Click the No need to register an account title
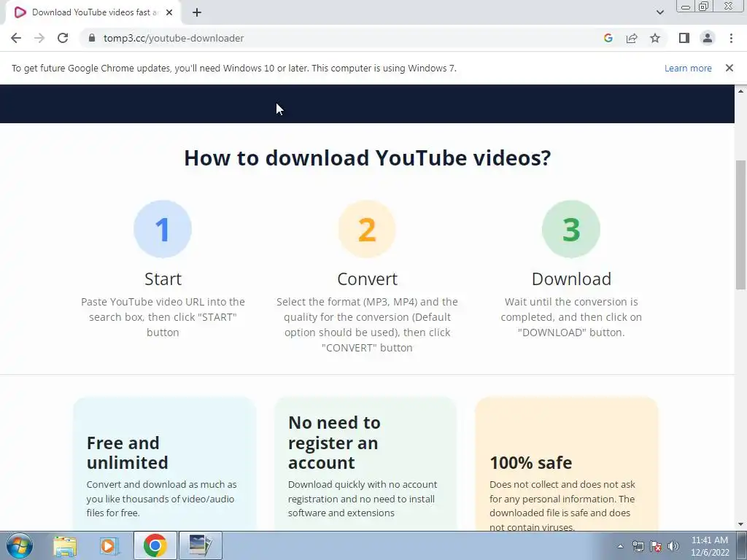 tap(334, 443)
